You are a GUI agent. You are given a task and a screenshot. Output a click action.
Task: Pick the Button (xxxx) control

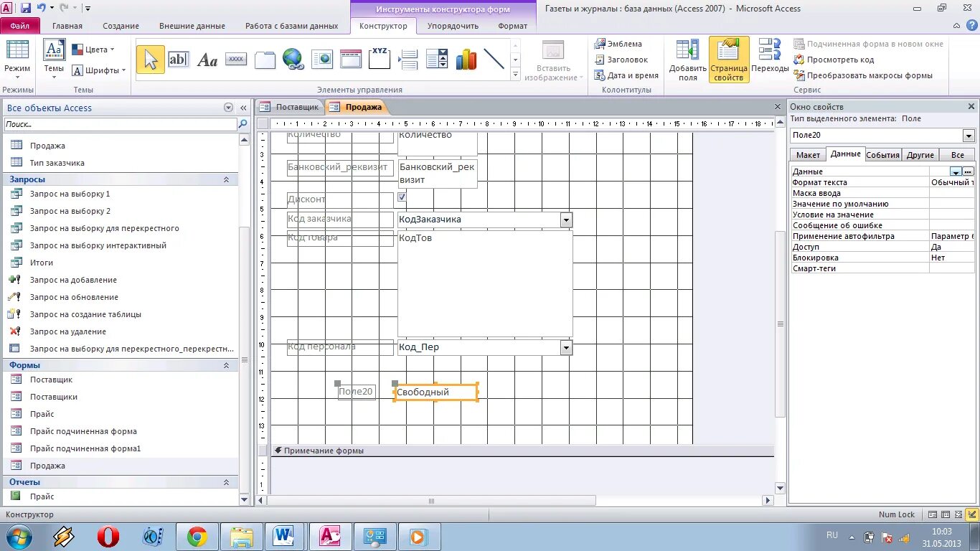236,60
